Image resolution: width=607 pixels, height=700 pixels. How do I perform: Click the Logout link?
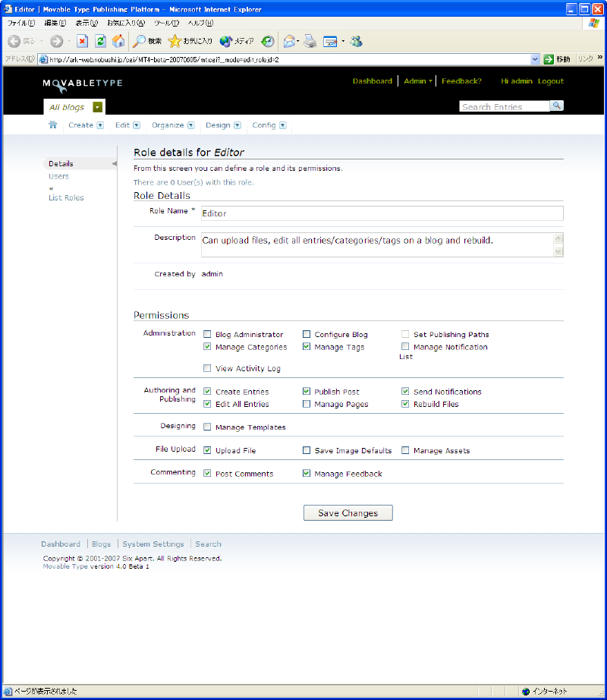550,81
